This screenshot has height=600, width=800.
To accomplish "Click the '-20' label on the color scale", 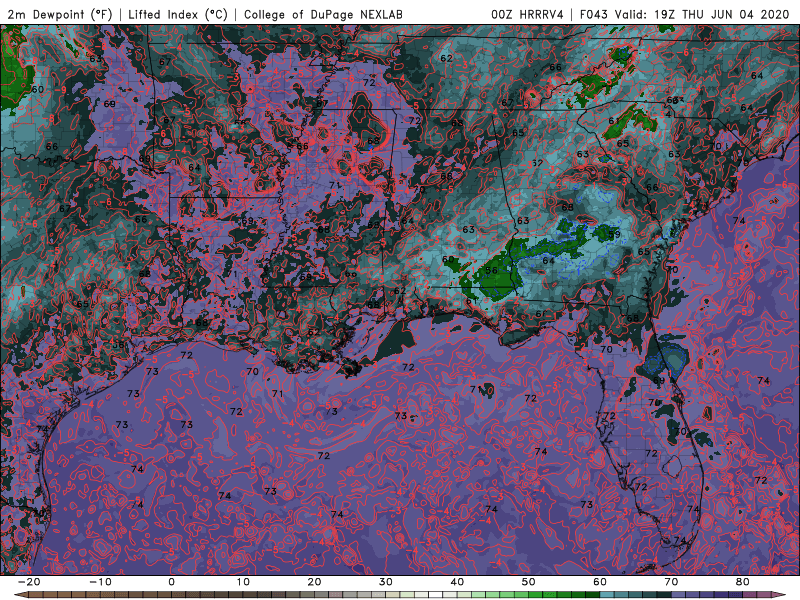I will [x=28, y=582].
